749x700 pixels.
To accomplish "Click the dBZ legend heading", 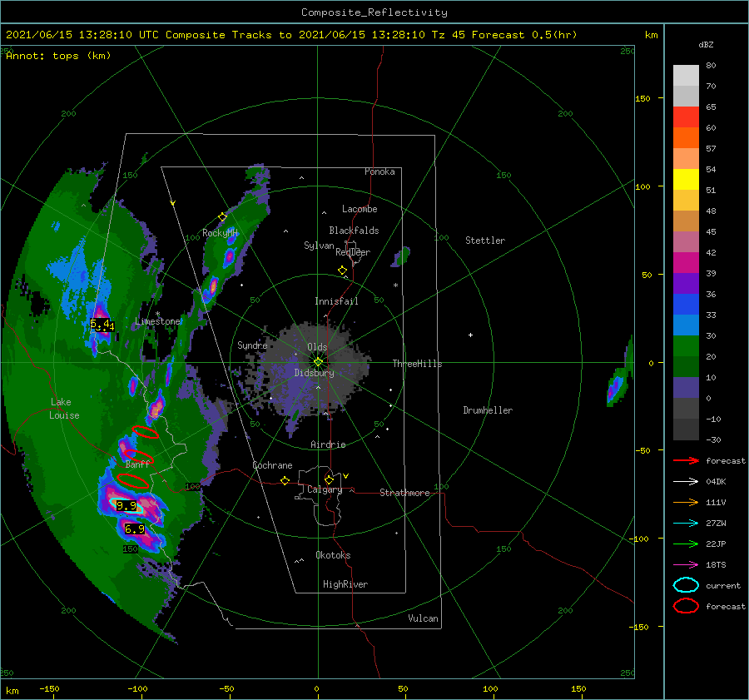I will click(706, 44).
